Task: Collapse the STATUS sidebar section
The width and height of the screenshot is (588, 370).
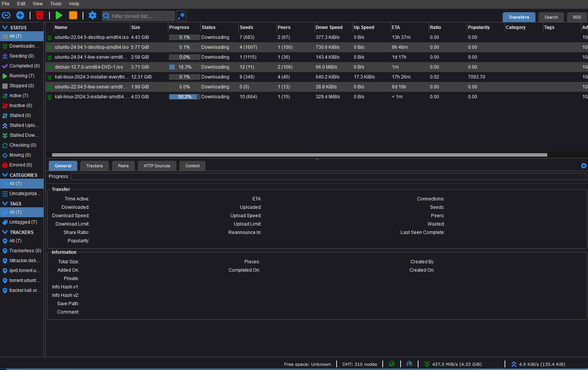Action: tap(5, 27)
